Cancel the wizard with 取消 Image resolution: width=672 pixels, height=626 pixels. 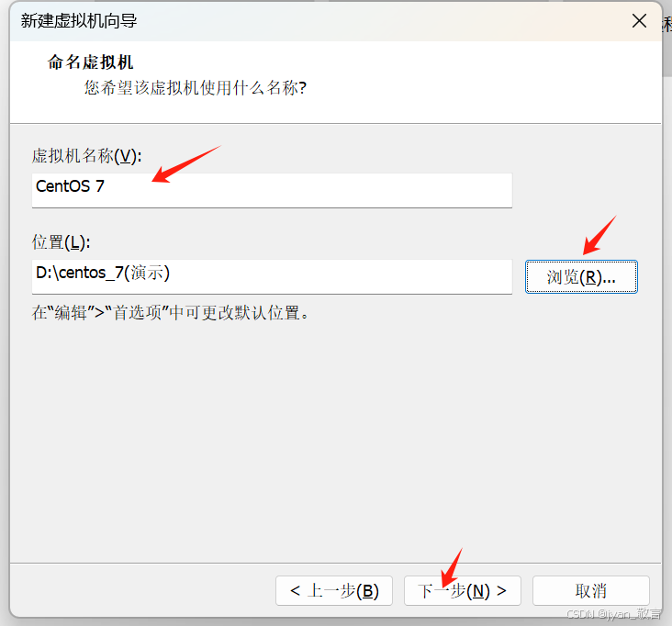[x=590, y=590]
